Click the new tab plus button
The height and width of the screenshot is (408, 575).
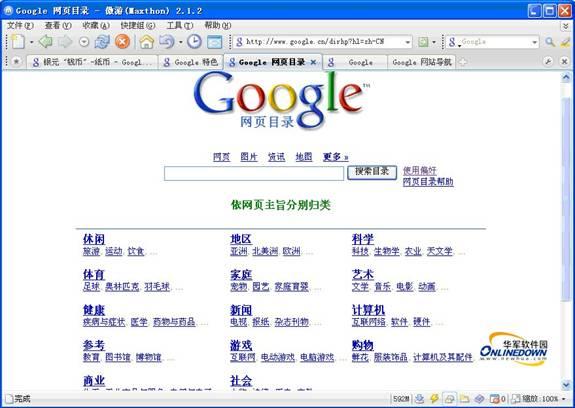tap(463, 62)
